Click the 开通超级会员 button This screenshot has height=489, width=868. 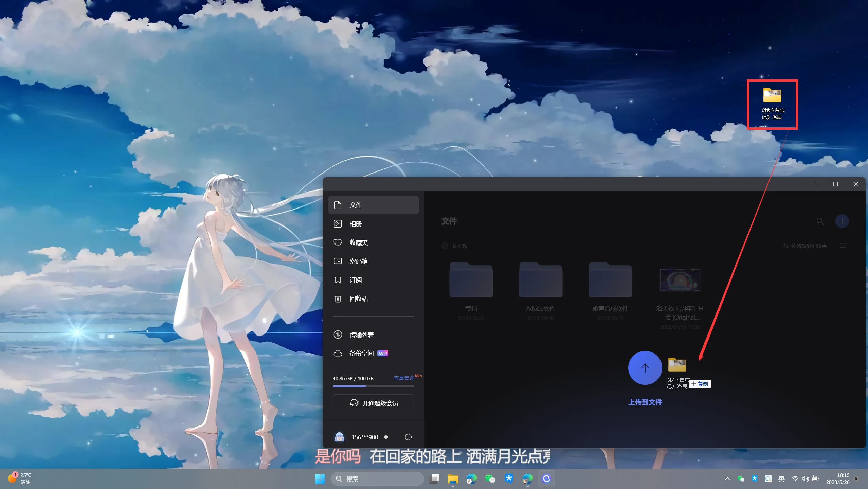pyautogui.click(x=373, y=403)
